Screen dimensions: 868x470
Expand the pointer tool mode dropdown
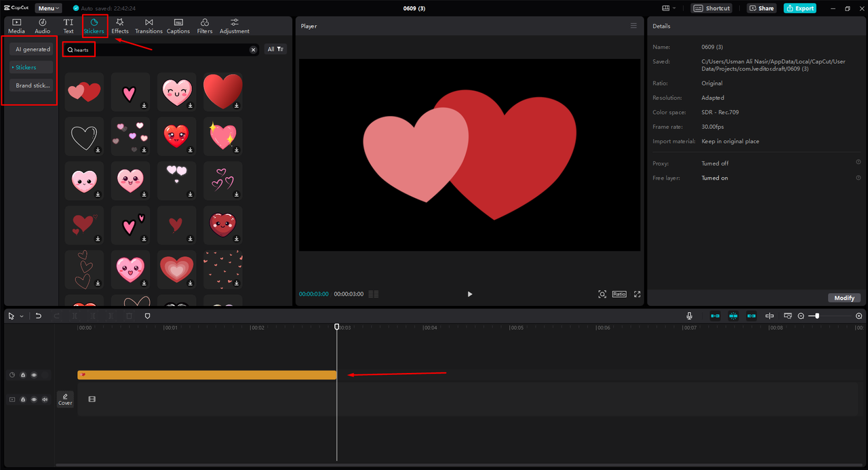coord(21,316)
